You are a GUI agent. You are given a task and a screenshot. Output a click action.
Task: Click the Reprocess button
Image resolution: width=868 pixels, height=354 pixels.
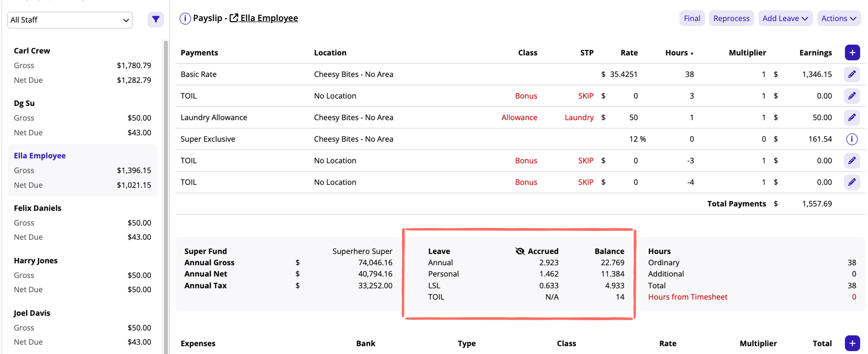click(731, 18)
